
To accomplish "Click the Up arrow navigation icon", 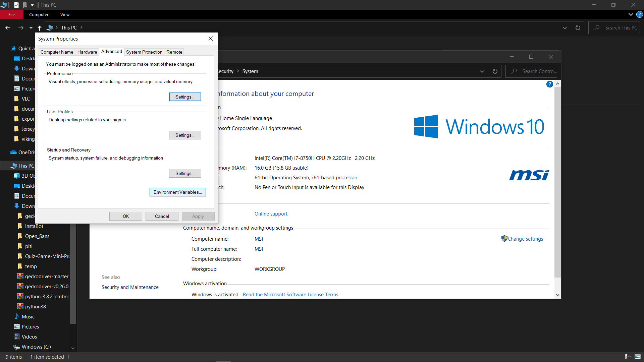I will point(40,28).
